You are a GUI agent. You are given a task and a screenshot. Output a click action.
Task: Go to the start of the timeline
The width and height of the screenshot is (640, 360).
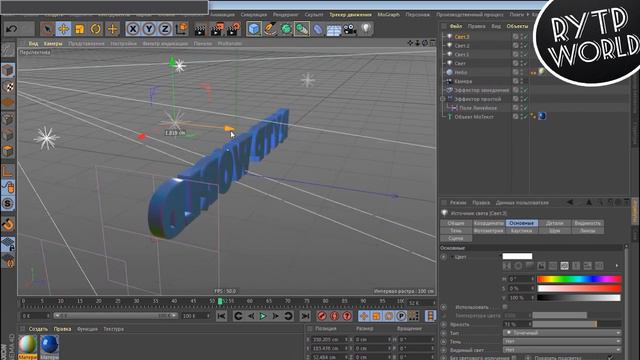tap(221, 316)
